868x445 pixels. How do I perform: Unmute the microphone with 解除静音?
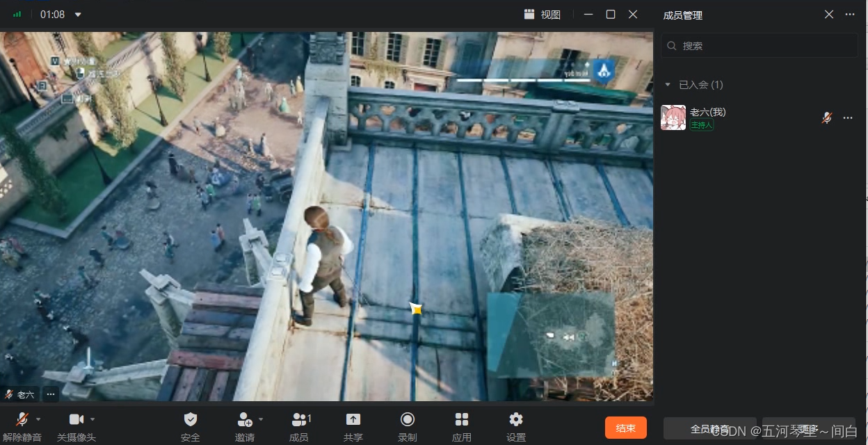click(x=22, y=426)
